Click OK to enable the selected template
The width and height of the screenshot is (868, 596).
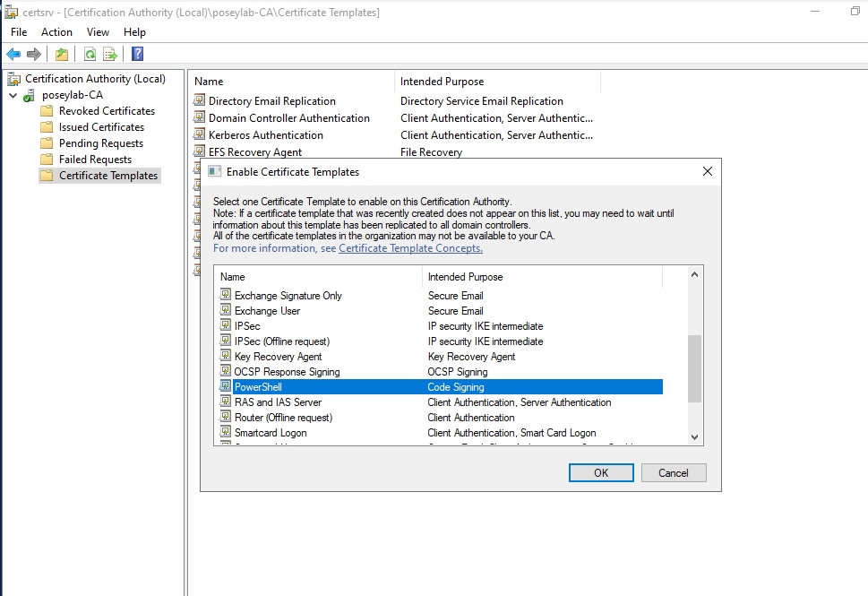pos(600,472)
